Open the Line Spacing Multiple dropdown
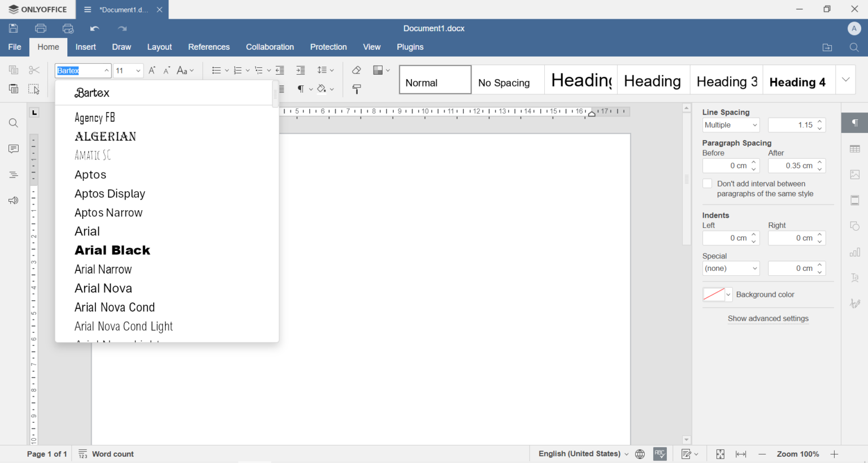The image size is (868, 463). pyautogui.click(x=731, y=125)
